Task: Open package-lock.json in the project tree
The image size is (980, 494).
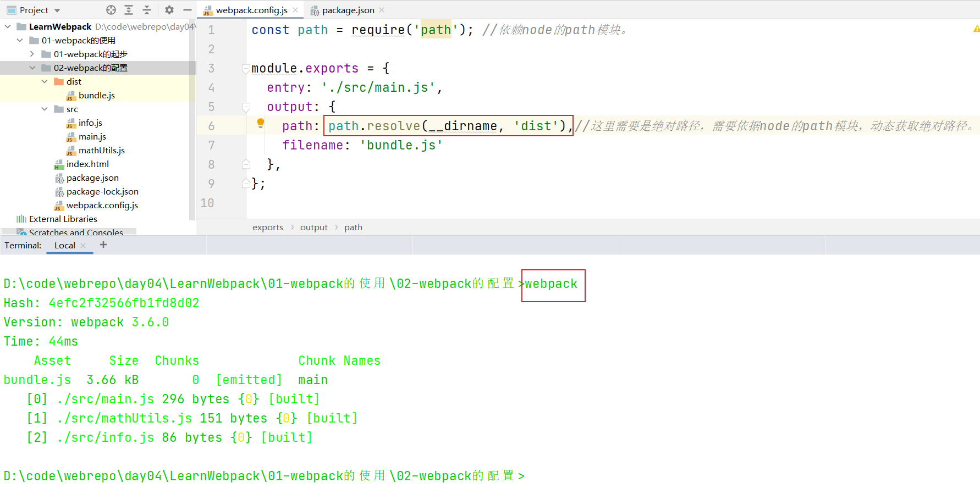Action: [102, 191]
